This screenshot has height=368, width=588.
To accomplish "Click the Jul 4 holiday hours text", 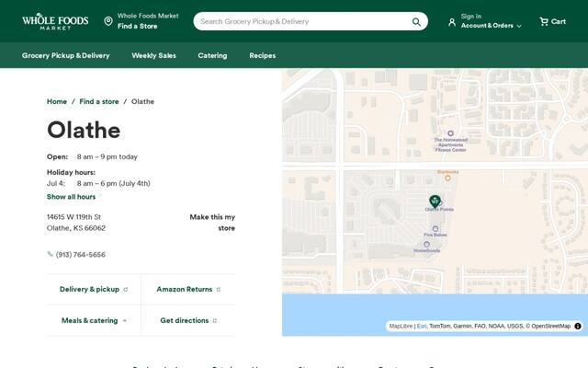I will pyautogui.click(x=98, y=183).
